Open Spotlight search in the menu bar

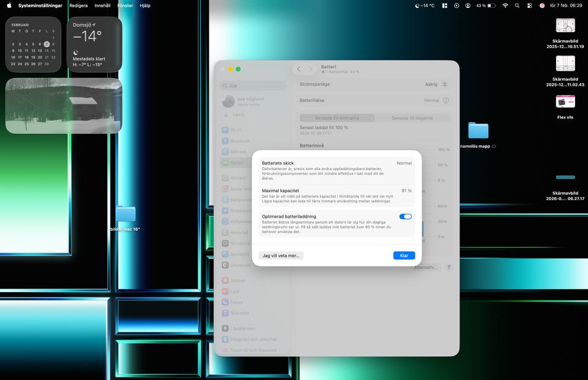coord(517,6)
